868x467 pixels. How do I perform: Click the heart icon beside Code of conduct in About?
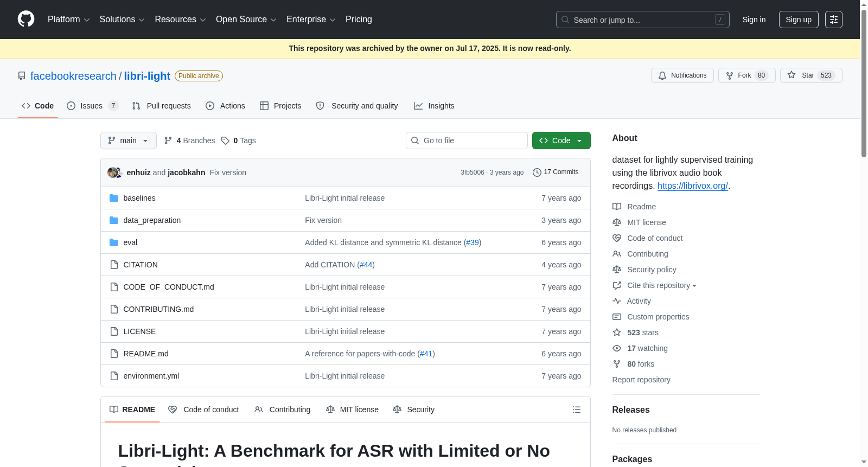[x=617, y=238]
